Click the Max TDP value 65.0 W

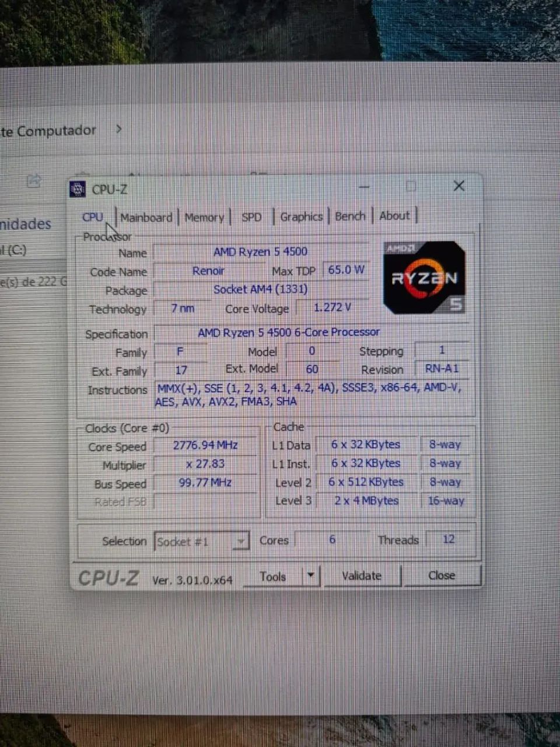click(346, 270)
